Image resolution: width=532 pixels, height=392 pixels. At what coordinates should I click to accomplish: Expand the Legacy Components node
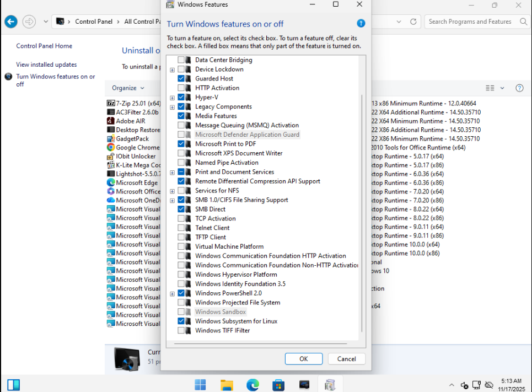tap(173, 107)
